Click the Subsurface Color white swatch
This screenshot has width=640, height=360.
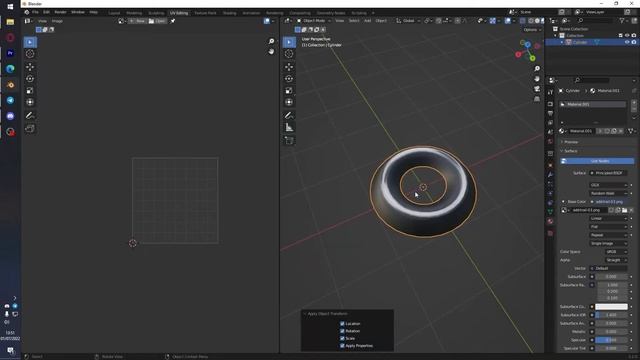tap(611, 307)
